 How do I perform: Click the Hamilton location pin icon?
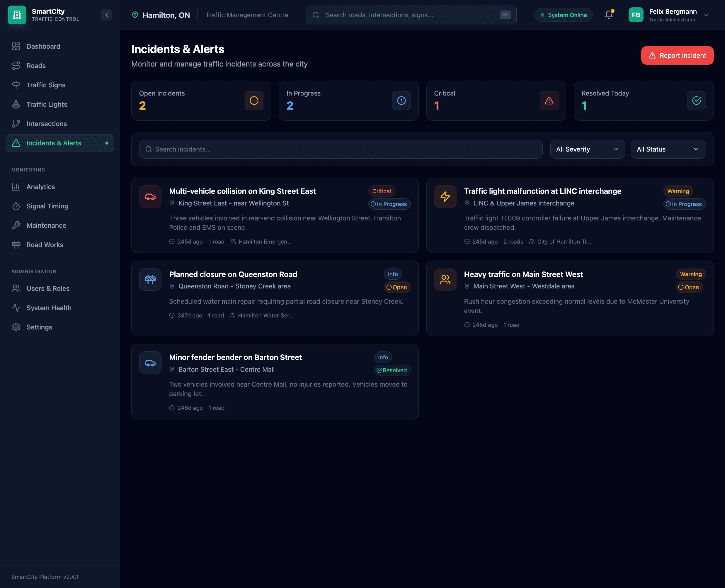pyautogui.click(x=135, y=15)
